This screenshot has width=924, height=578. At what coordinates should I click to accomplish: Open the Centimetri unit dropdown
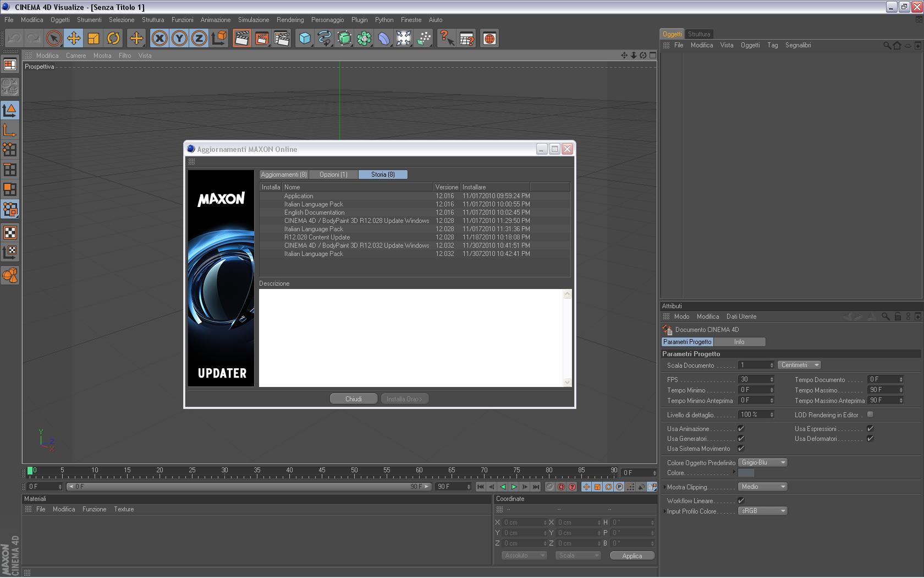click(799, 365)
